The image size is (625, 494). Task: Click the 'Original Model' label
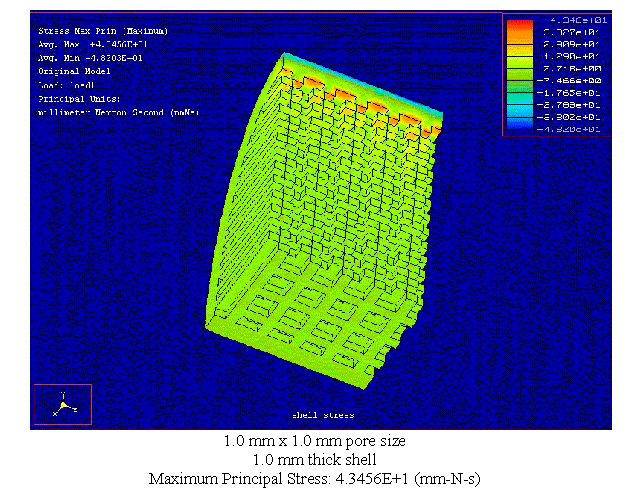pos(71,72)
